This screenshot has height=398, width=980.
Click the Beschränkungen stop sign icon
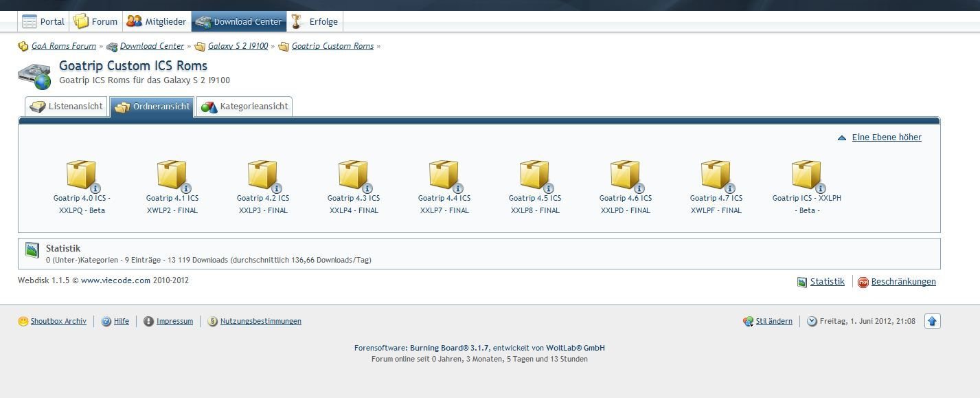863,282
